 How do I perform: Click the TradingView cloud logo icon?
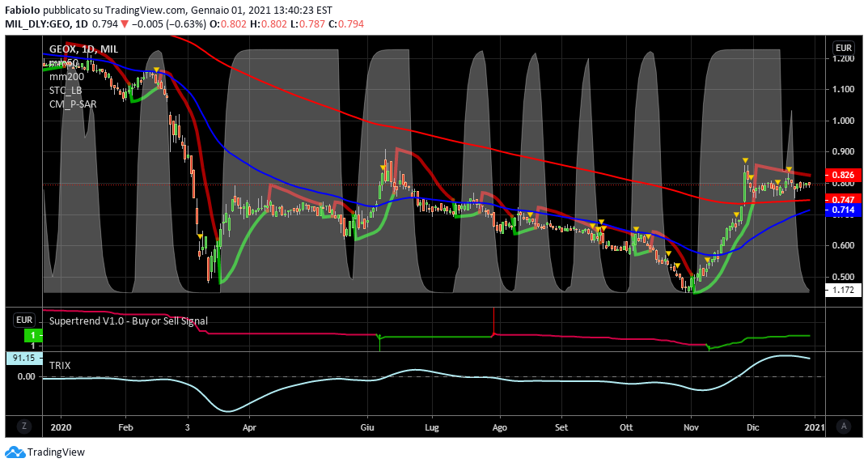pos(15,452)
